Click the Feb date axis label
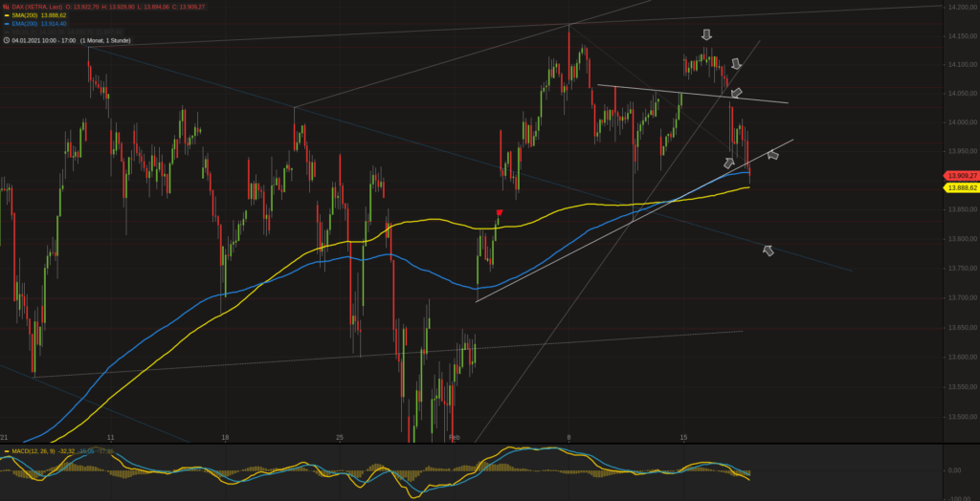 click(455, 438)
